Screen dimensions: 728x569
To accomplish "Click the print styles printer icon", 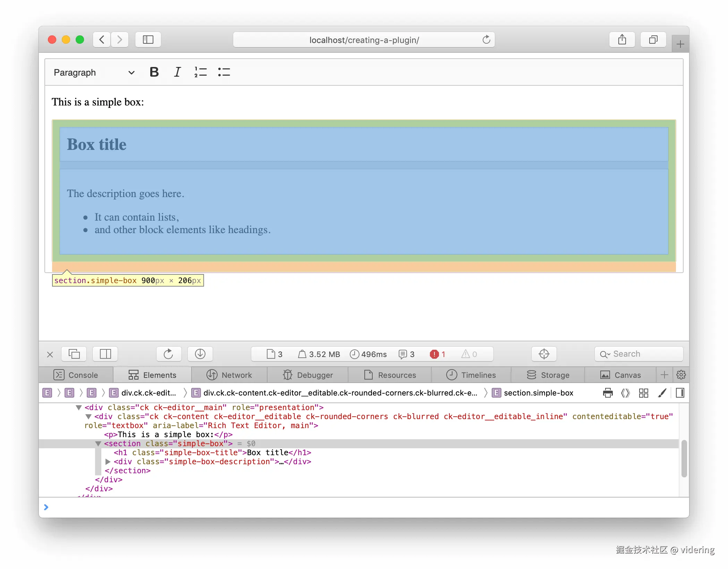I will coord(608,393).
